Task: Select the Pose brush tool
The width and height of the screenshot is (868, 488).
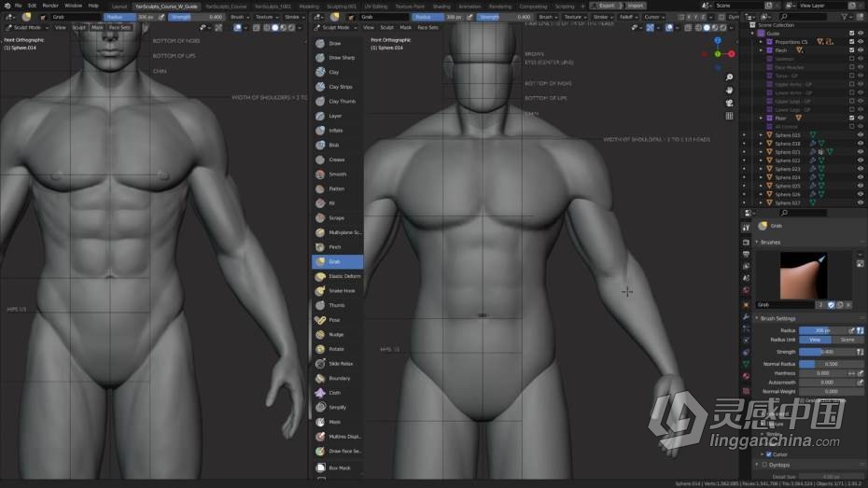Action: point(337,320)
